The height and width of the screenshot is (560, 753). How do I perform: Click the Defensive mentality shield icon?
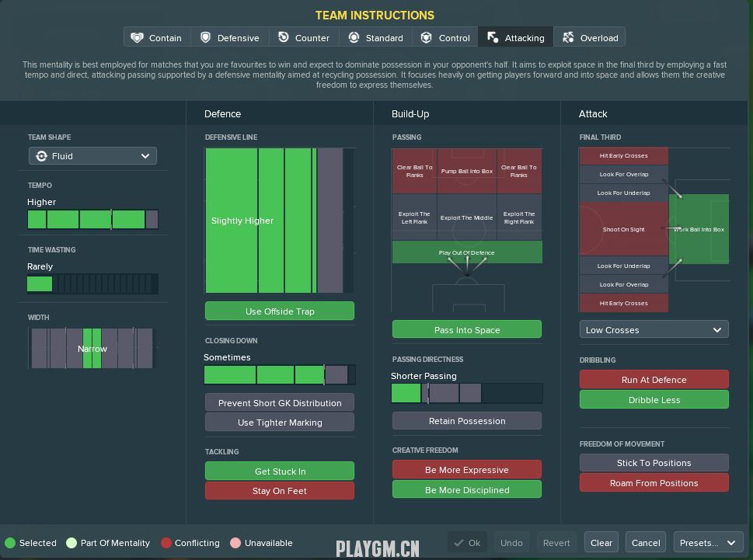pos(206,37)
